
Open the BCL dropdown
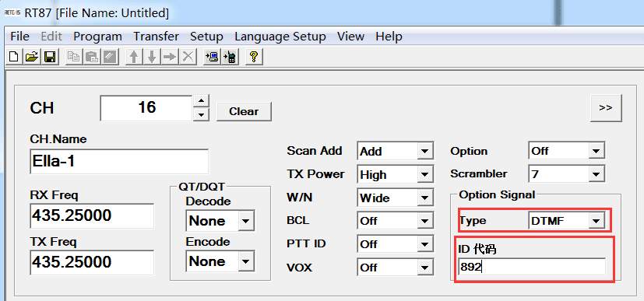(x=425, y=221)
